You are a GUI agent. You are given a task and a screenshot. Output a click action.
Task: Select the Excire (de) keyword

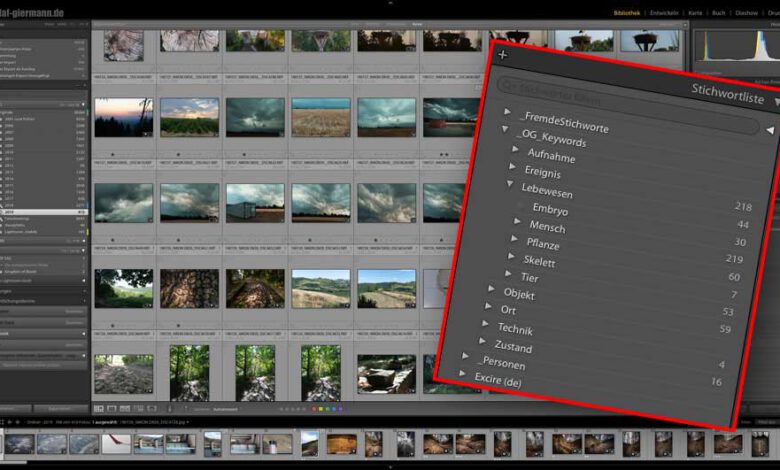500,380
